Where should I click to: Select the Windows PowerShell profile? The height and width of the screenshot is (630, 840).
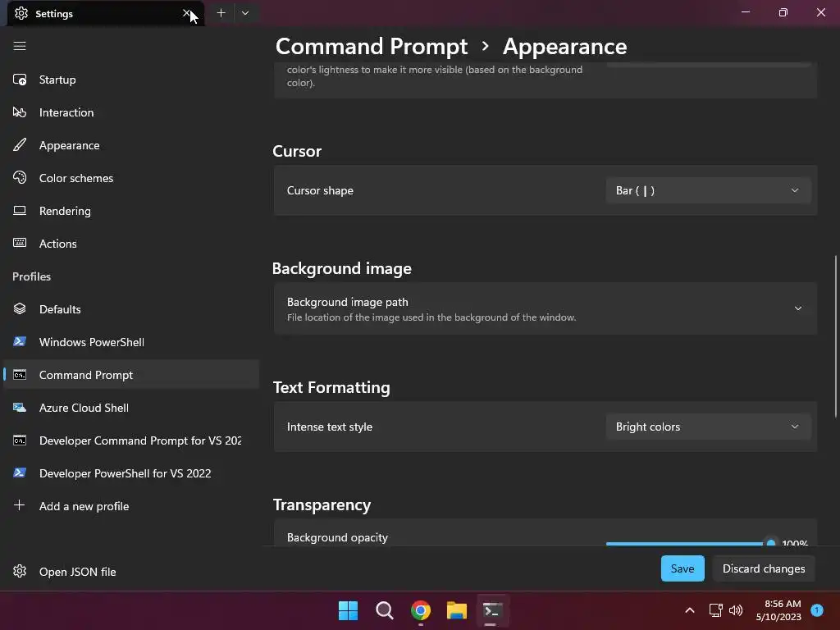click(131, 342)
